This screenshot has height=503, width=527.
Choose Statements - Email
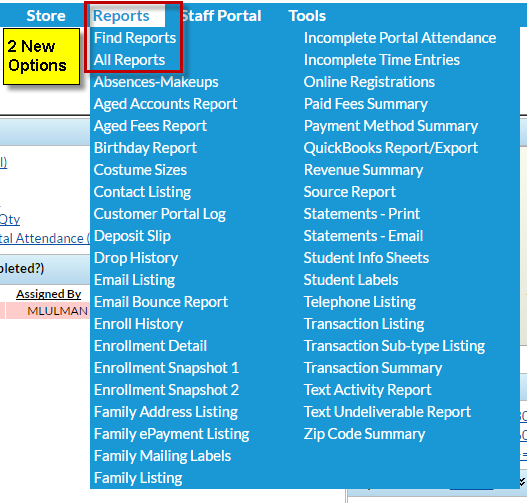tap(363, 236)
